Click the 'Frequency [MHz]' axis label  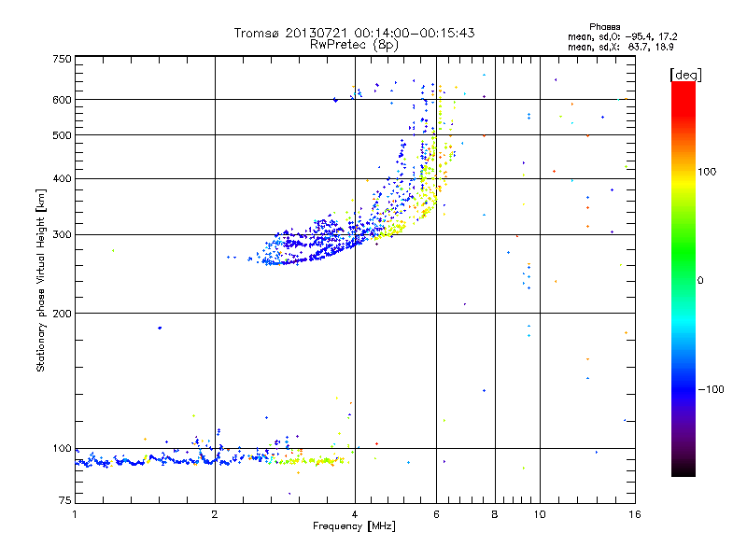pos(354,526)
